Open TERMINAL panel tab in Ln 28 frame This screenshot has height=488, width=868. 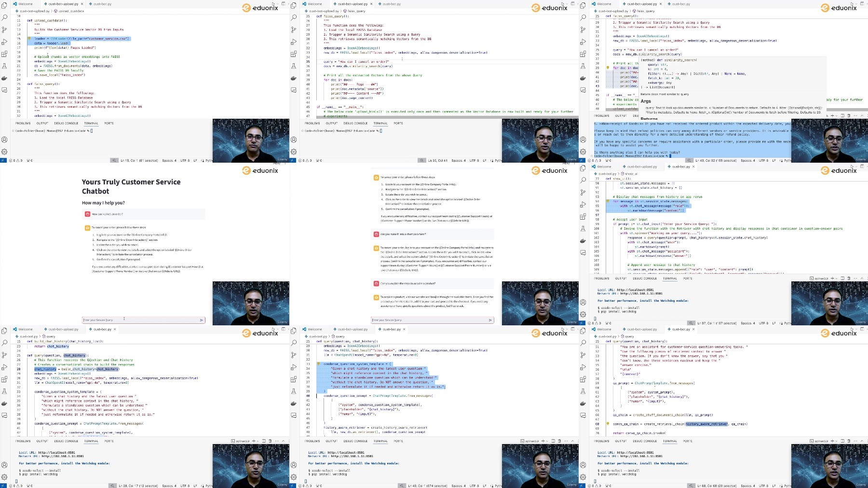[x=91, y=441]
